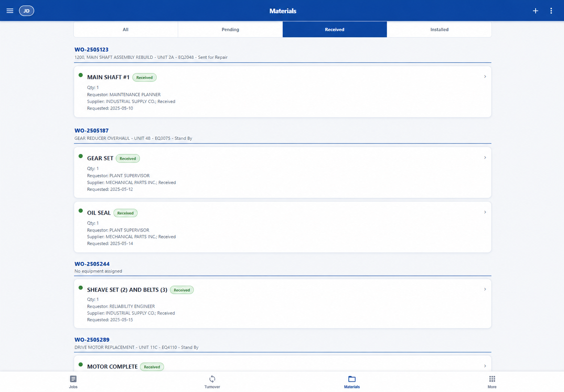Open work order WO-2505289
Viewport: 564px width, 392px height.
click(92, 340)
